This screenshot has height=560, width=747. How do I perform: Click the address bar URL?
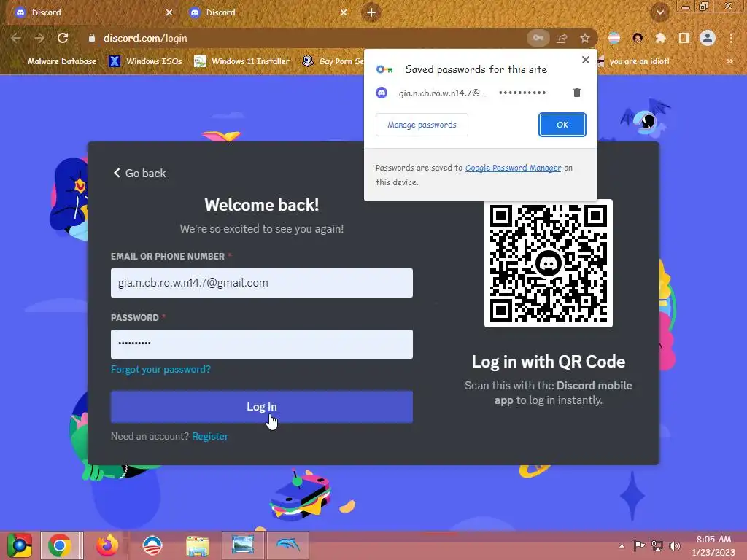(145, 38)
